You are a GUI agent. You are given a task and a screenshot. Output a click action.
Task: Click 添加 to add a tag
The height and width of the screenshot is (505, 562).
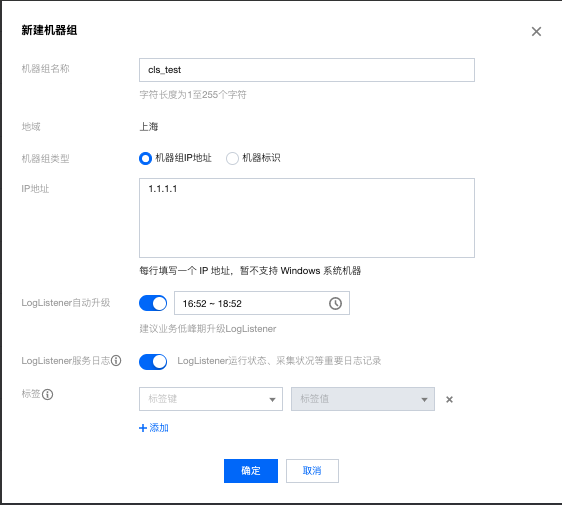(x=159, y=428)
